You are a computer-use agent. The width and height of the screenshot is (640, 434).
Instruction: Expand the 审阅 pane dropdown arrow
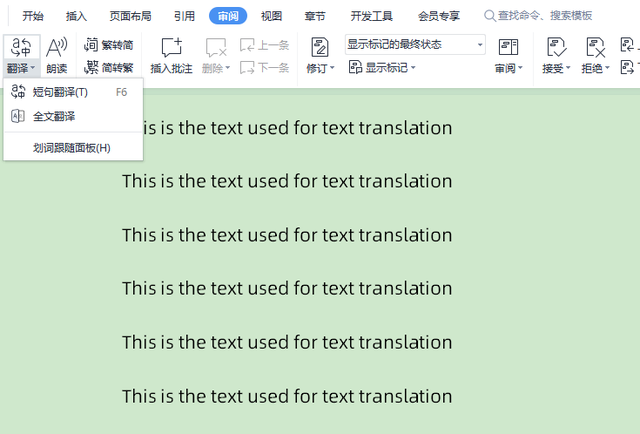pos(520,68)
